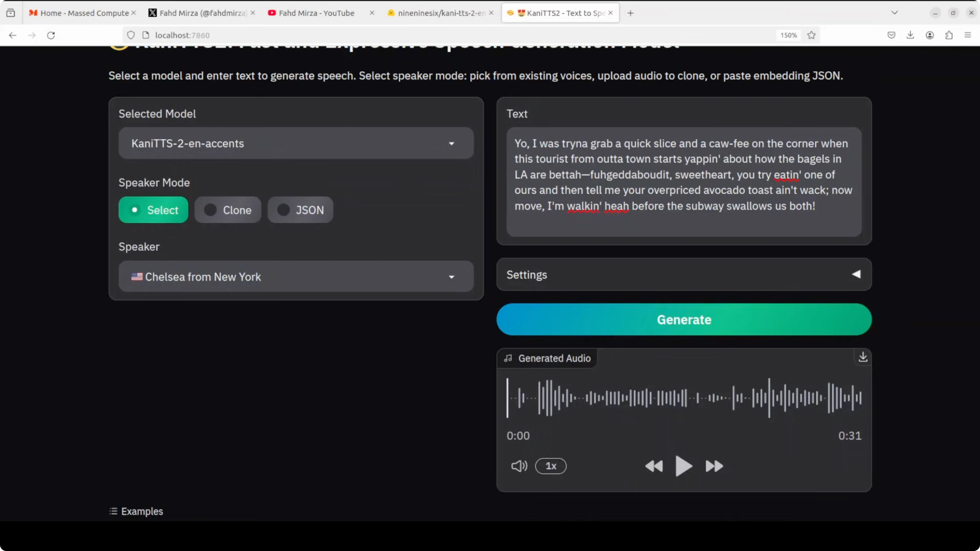Image resolution: width=980 pixels, height=551 pixels.
Task: Set playback speed with the 1x button
Action: [551, 467]
